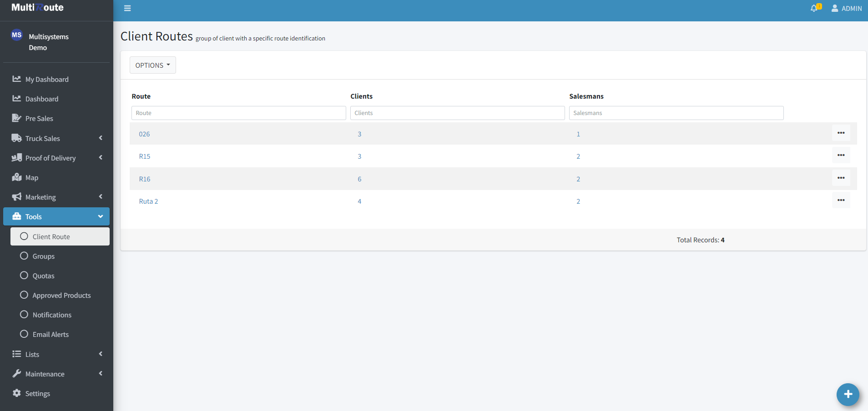Select Quotas under Tools

(x=44, y=276)
